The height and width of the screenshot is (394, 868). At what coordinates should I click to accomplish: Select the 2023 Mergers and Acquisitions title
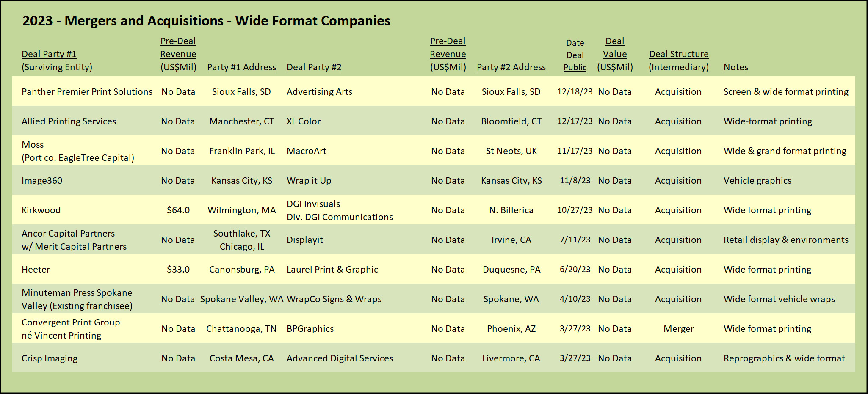206,21
